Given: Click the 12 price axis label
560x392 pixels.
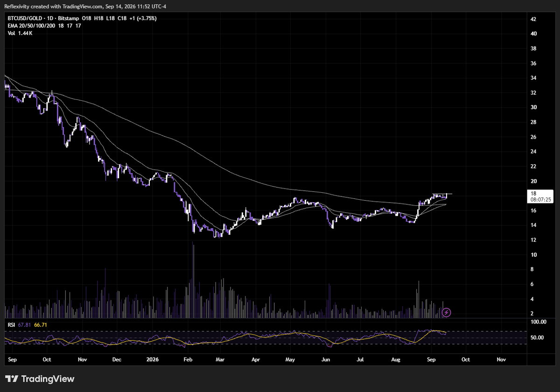Looking at the screenshot, I should 533,240.
